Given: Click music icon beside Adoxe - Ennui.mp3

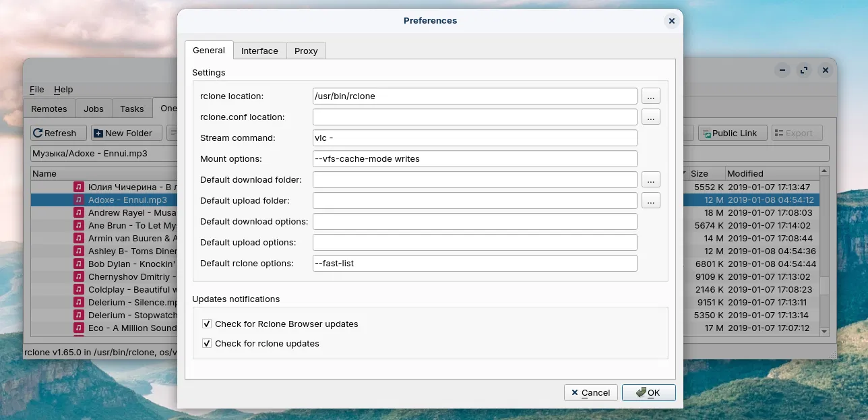Looking at the screenshot, I should 79,200.
